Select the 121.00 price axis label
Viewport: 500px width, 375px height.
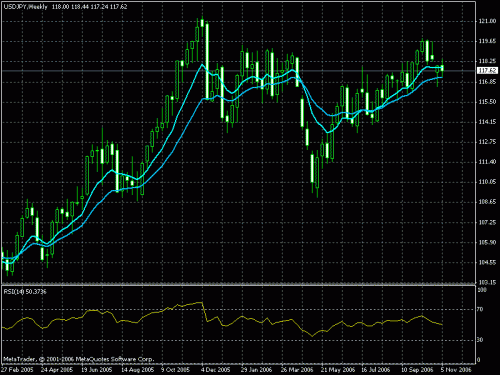click(x=487, y=21)
